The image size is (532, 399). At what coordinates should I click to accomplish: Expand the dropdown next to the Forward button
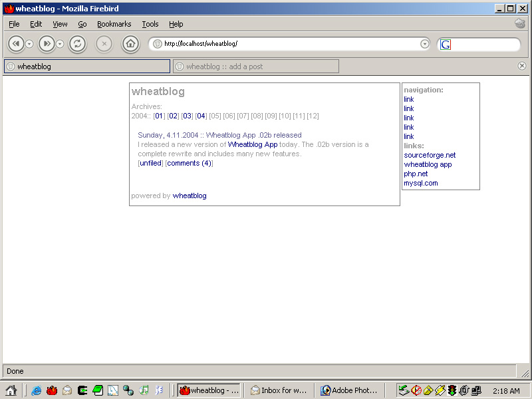tap(59, 43)
